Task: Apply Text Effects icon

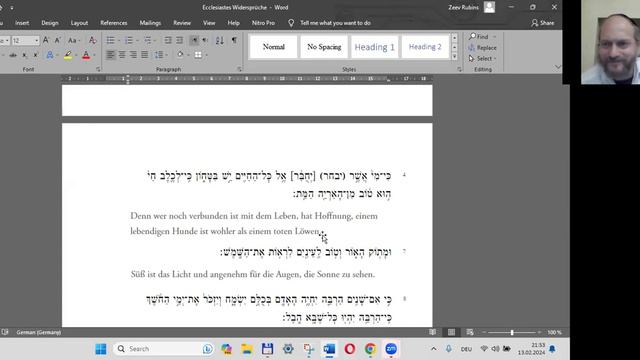Action: pos(49,55)
